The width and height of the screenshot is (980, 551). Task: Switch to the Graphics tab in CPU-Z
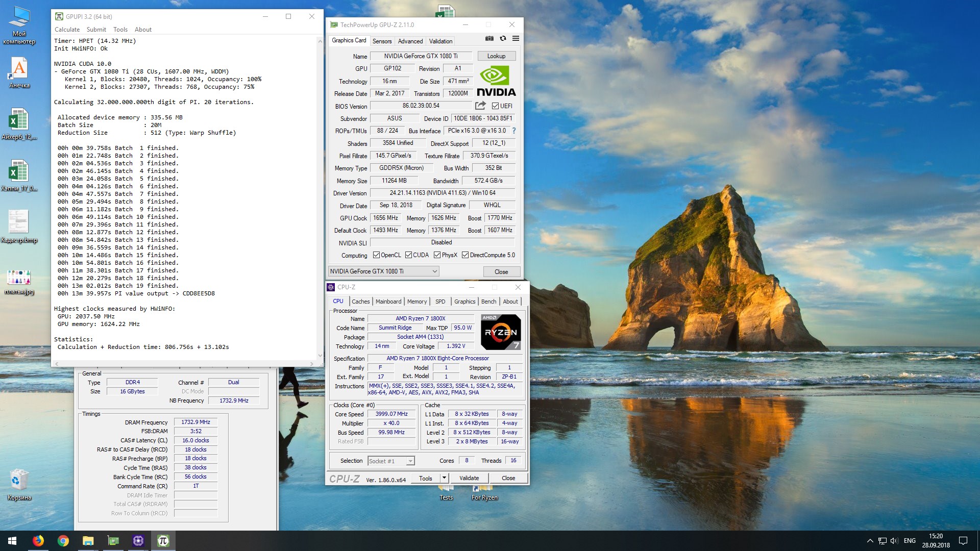tap(464, 302)
